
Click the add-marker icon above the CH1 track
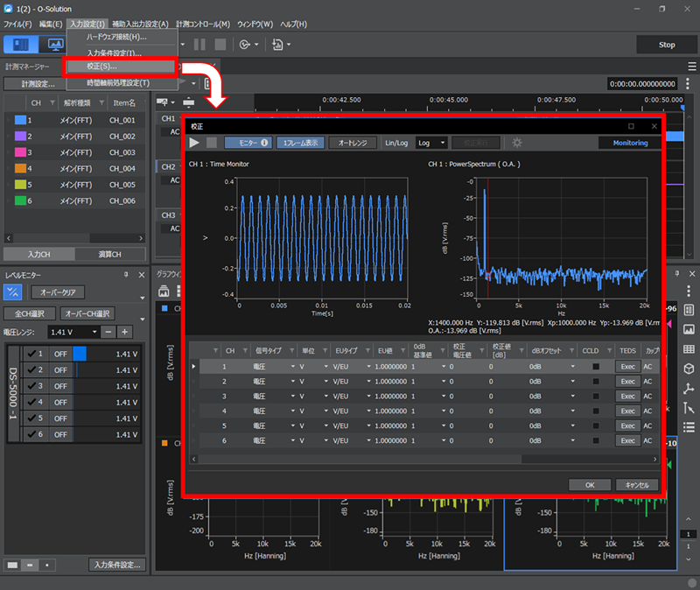pyautogui.click(x=162, y=102)
